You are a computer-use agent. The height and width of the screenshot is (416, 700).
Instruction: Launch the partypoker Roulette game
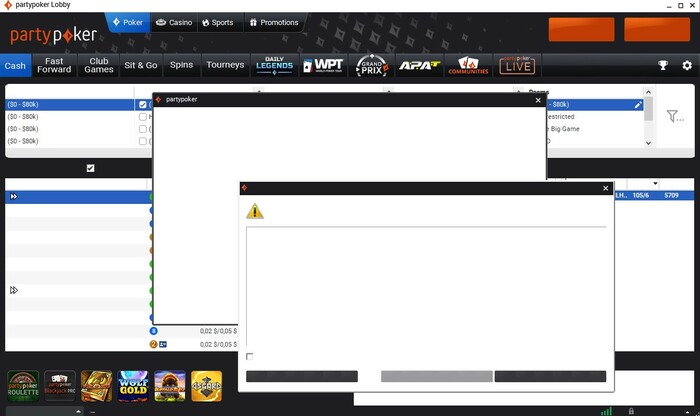[23, 386]
